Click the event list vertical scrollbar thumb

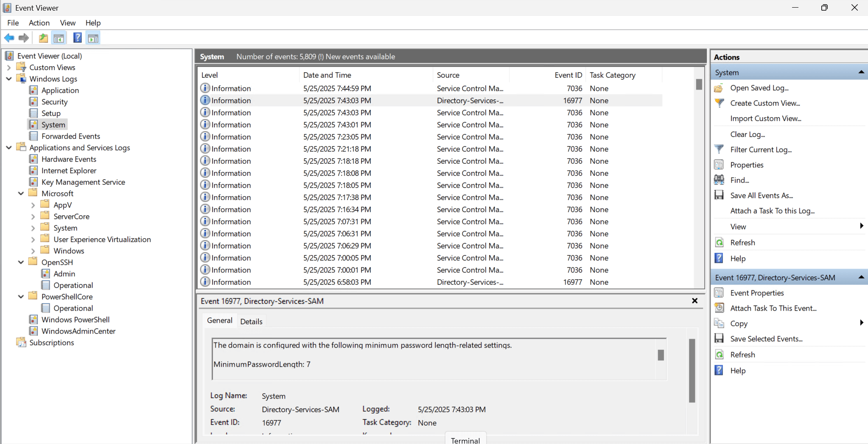pyautogui.click(x=699, y=84)
